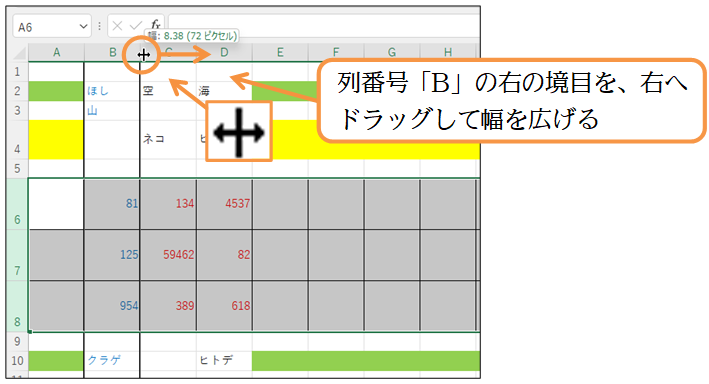Select column E header
Screen dimensions: 709x384
click(280, 52)
